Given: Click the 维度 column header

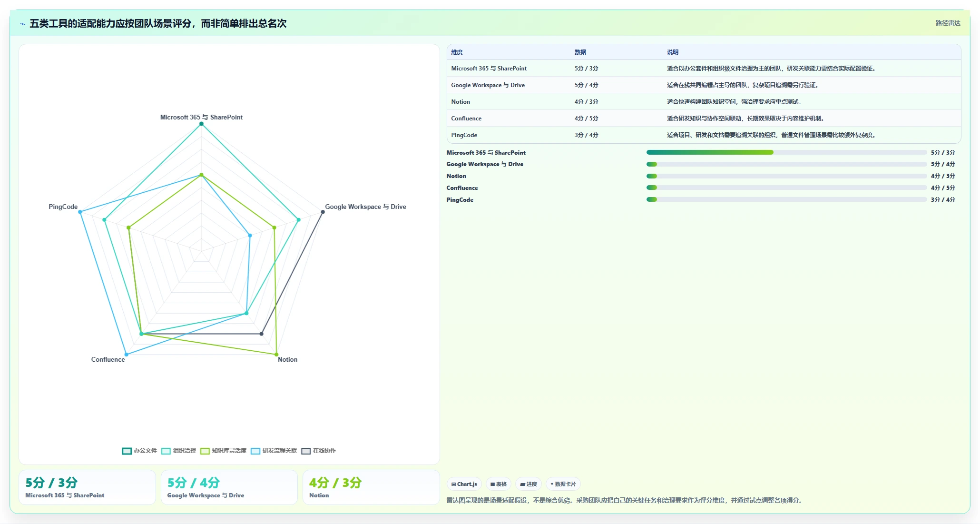Looking at the screenshot, I should pyautogui.click(x=457, y=52).
